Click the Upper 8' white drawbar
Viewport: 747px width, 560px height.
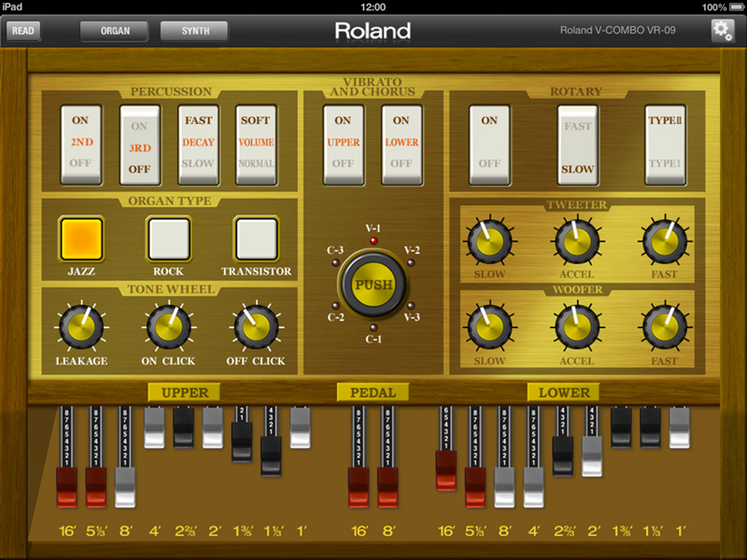125,487
